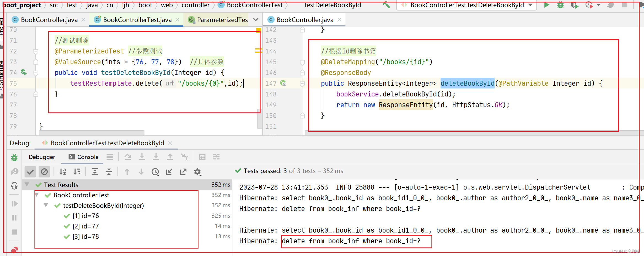Click the Import Tests icon
The height and width of the screenshot is (256, 644).
pos(169,172)
